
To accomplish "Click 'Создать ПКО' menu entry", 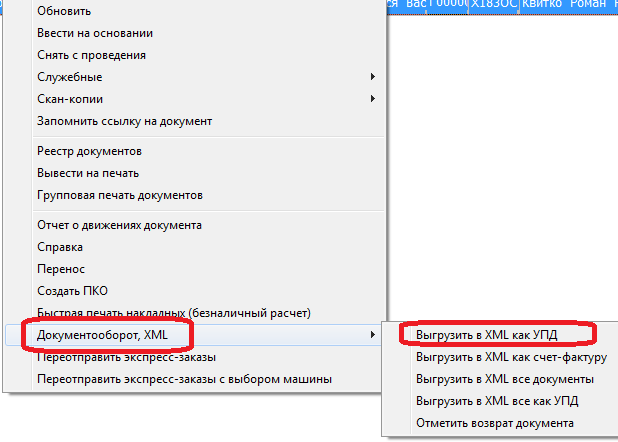I will pos(71,291).
